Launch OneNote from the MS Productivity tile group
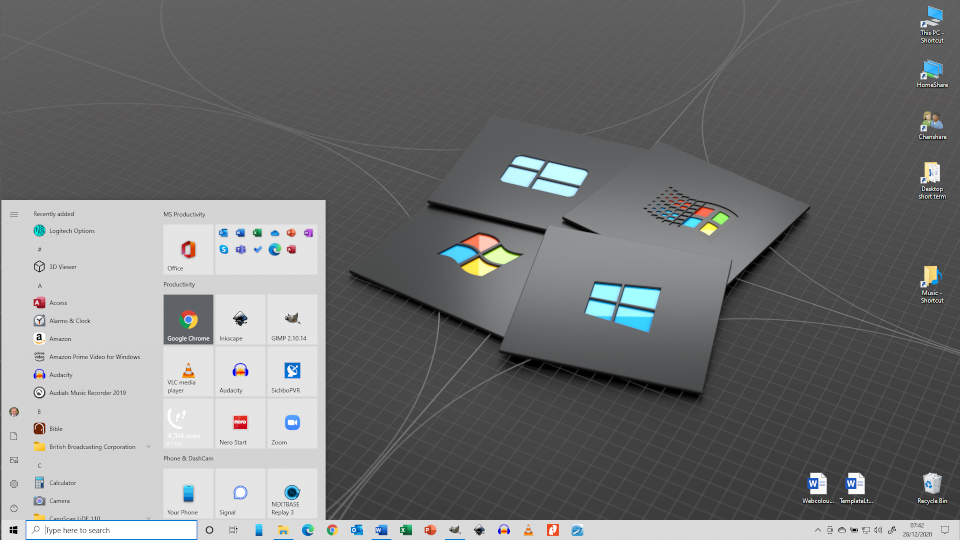 [309, 233]
